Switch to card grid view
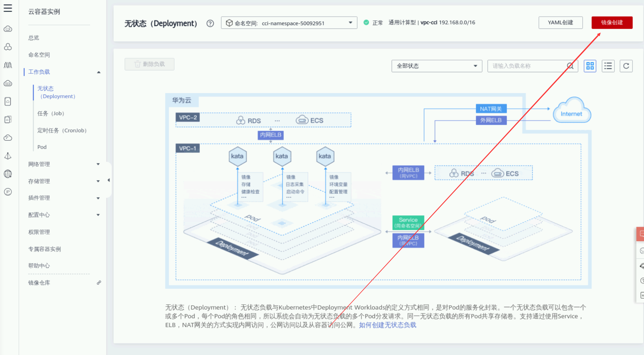This screenshot has width=644, height=355. (x=590, y=66)
